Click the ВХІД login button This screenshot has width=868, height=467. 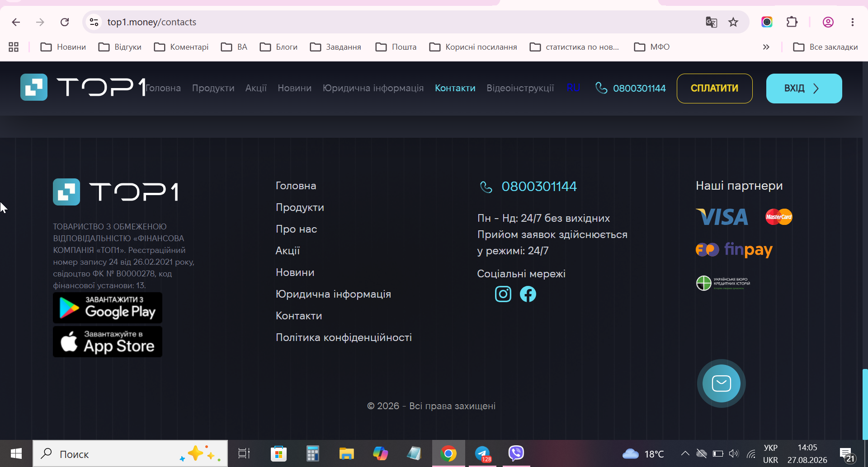click(804, 89)
